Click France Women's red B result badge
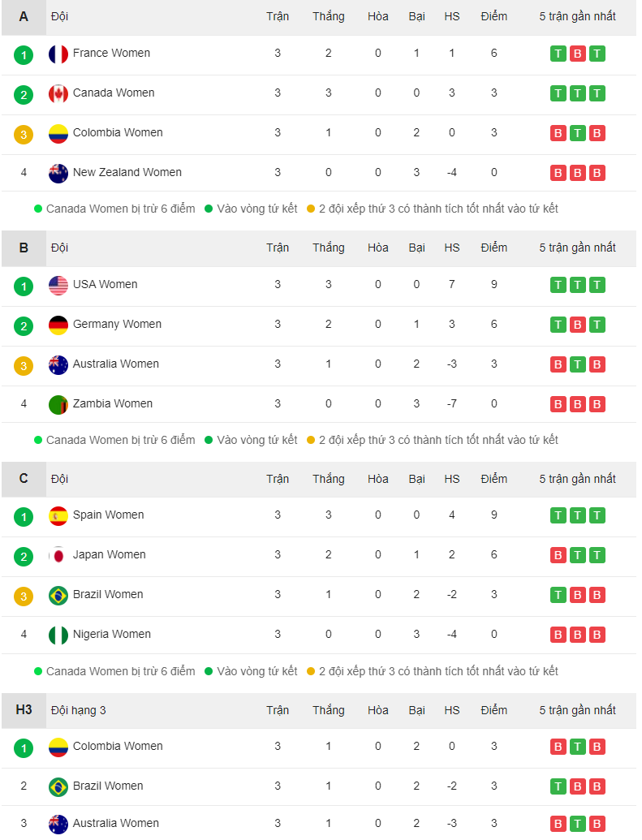This screenshot has width=642, height=840. coord(577,54)
